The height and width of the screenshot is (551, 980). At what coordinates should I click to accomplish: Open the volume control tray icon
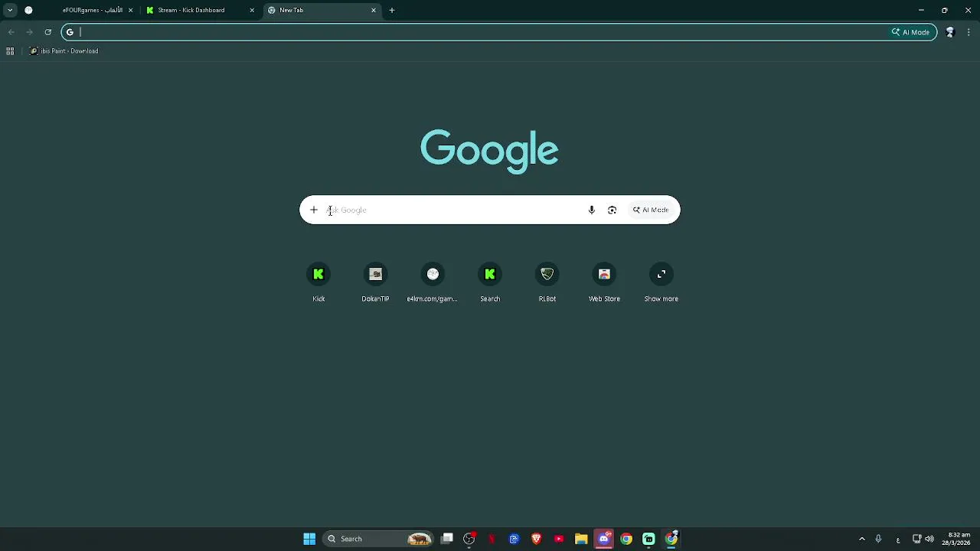[929, 539]
